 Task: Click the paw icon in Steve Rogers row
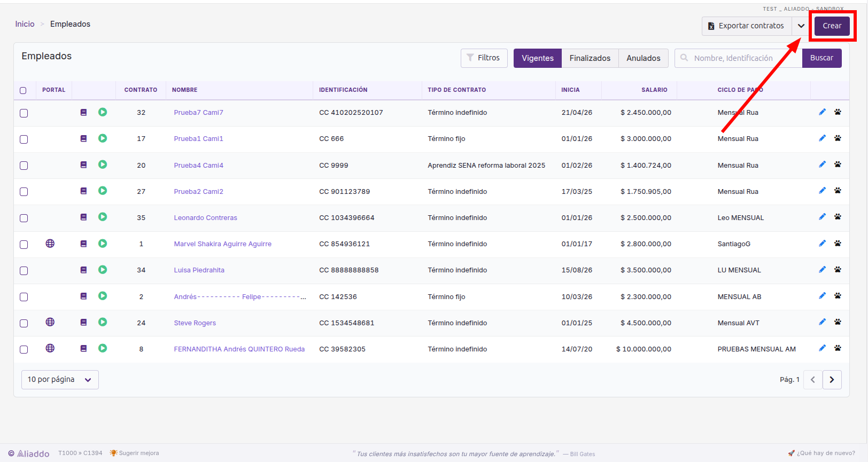coord(838,322)
